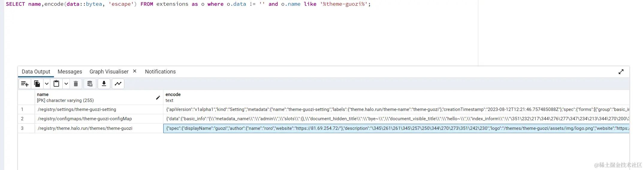Select the encode column header
Viewport: 644px width, 170px height.
coord(396,97)
